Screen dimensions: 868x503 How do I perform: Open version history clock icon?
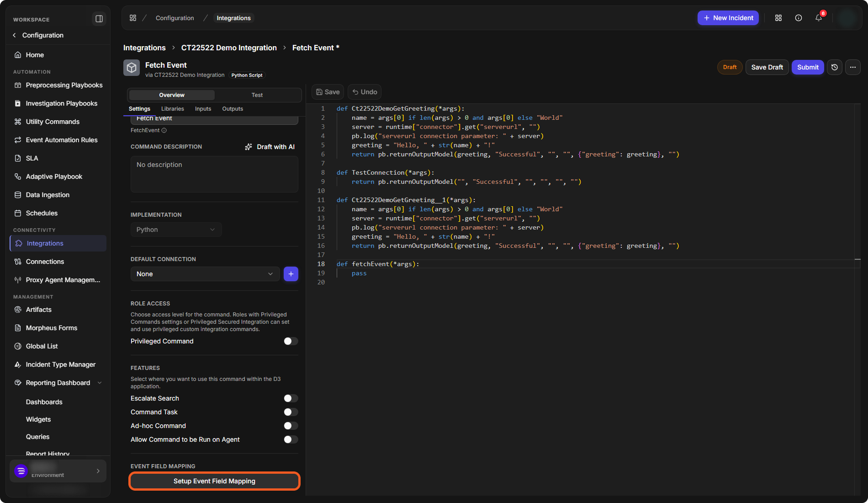pyautogui.click(x=835, y=67)
